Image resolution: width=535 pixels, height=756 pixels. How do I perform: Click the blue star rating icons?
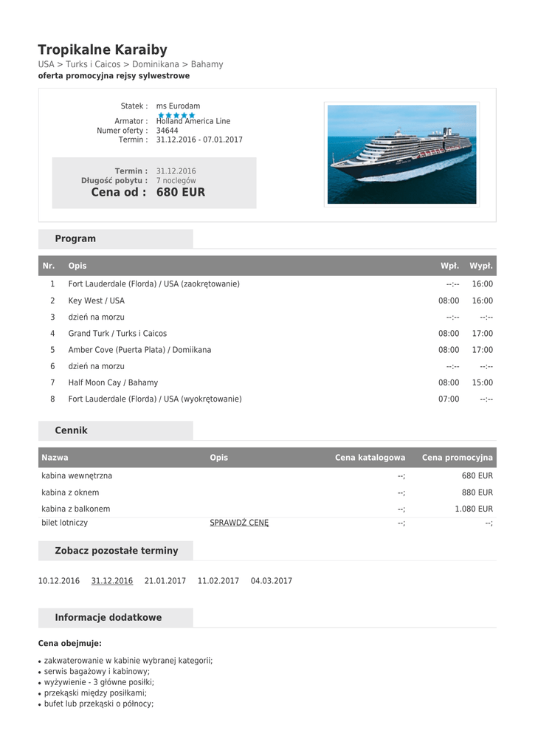click(x=176, y=115)
